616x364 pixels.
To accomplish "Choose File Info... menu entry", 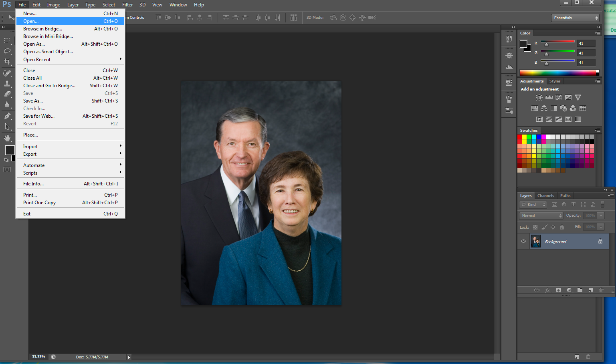I will point(71,184).
